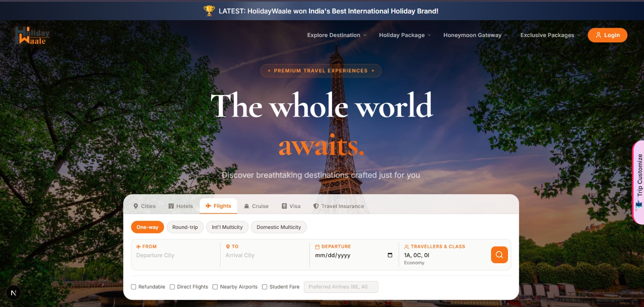Toggle the Student Fare checkbox

(264, 287)
